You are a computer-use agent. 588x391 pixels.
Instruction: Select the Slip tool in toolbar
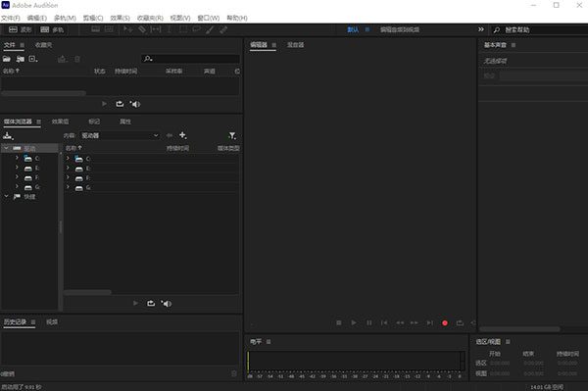click(x=155, y=29)
